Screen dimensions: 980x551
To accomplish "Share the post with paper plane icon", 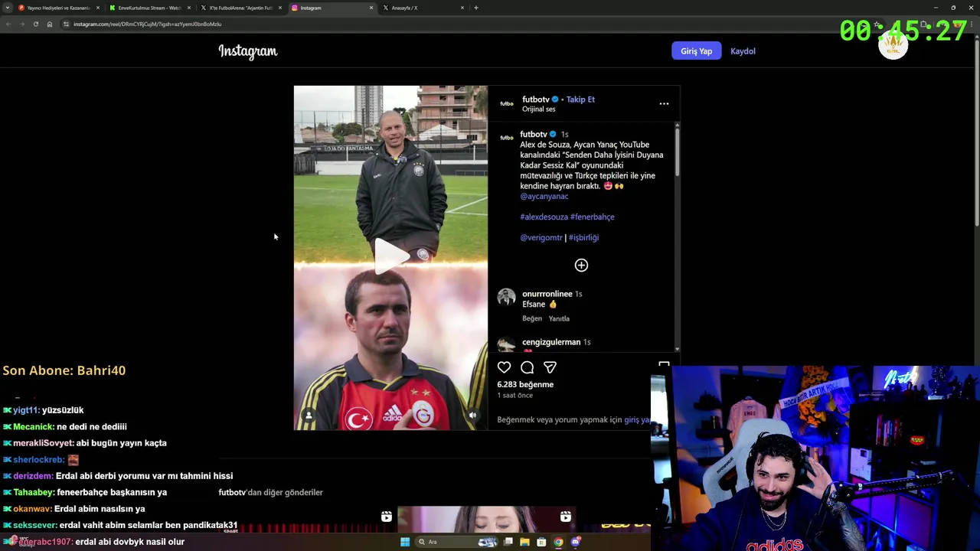I will coord(550,367).
